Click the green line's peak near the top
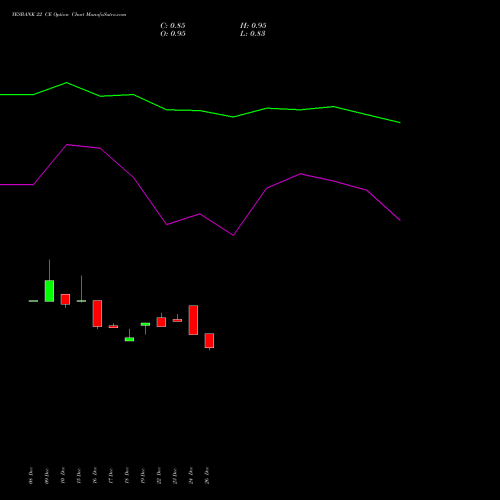 [x=67, y=82]
